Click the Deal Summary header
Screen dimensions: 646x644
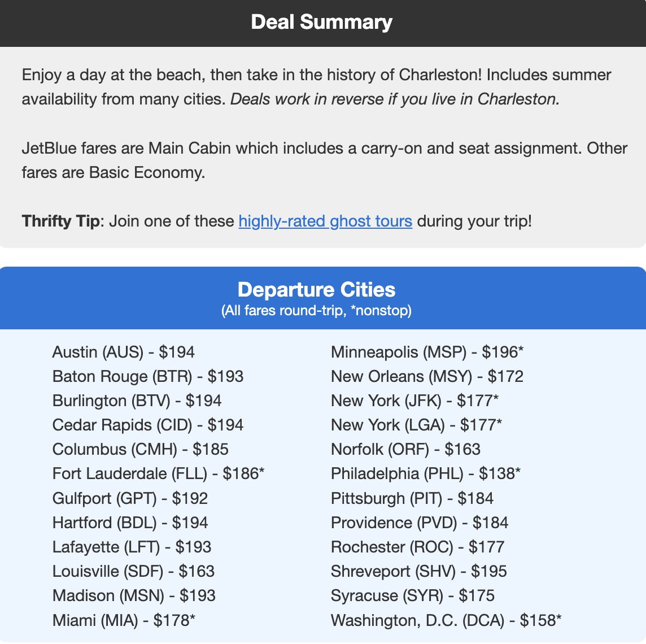coord(322,22)
